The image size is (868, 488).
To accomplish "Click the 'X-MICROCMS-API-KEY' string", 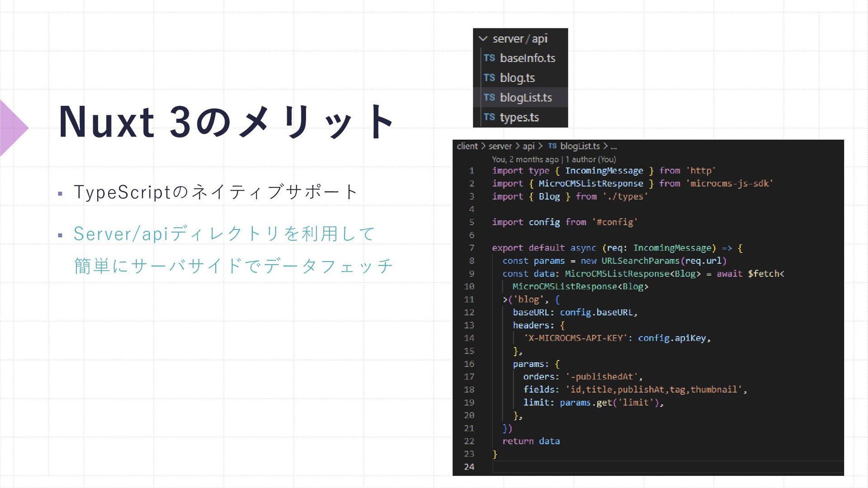I will (576, 338).
